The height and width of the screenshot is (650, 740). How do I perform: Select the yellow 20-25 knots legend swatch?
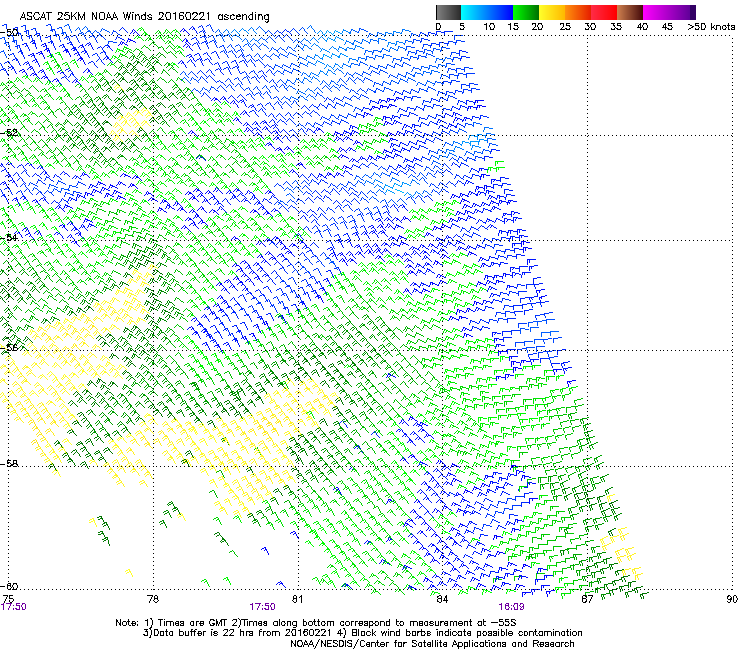(552, 12)
